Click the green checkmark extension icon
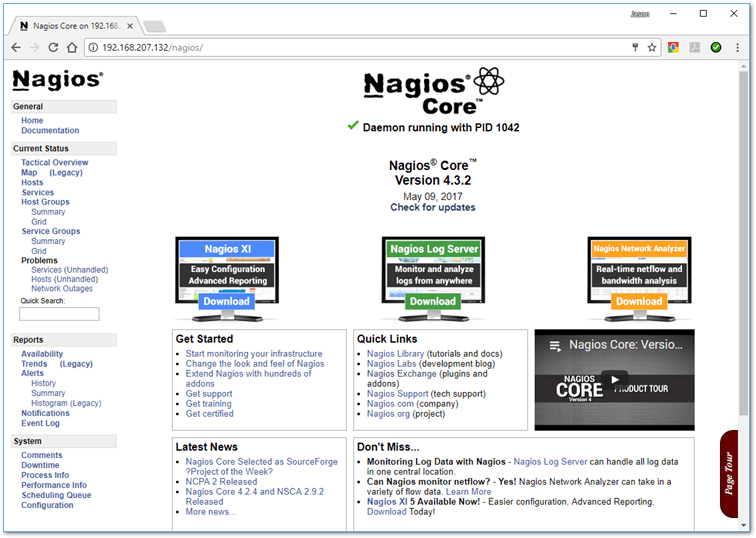The image size is (756, 538). (x=716, y=47)
